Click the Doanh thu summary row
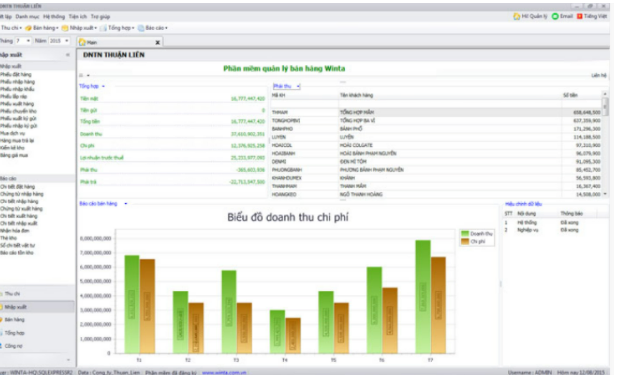Screen dimensions: 620x375 [x=172, y=134]
